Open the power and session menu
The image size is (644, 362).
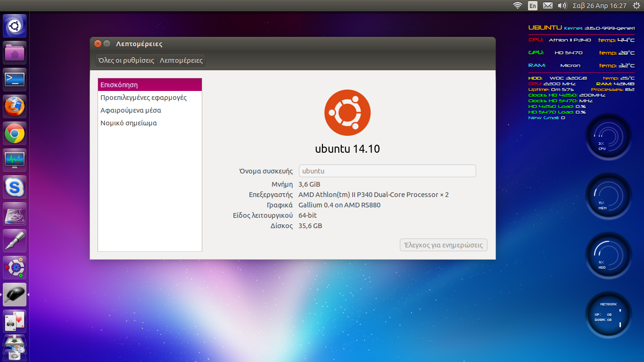[x=636, y=6]
